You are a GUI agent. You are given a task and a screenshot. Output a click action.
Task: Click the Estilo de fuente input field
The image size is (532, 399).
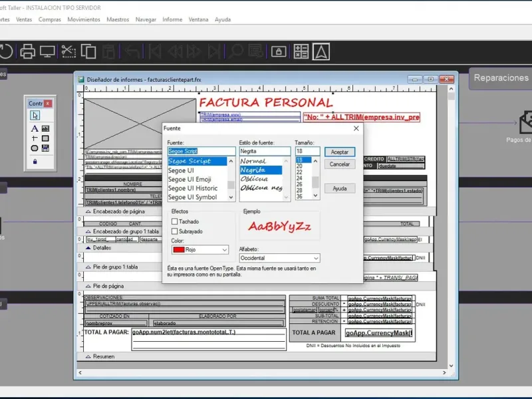click(x=265, y=152)
